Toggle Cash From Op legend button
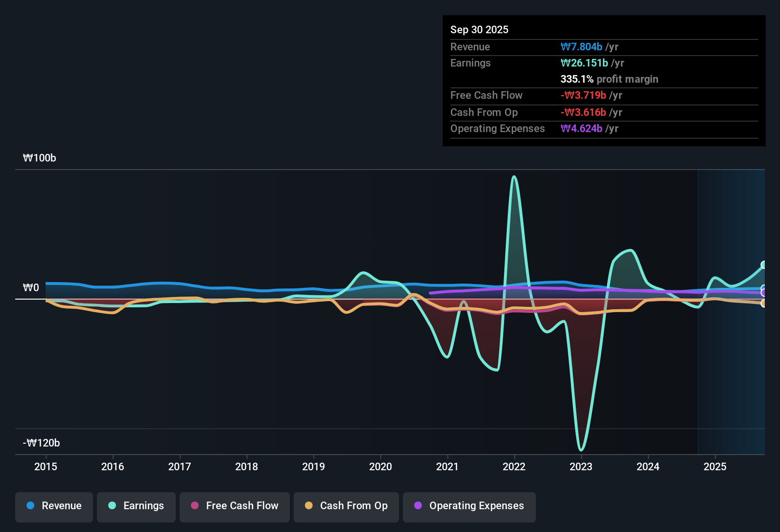 pos(346,506)
